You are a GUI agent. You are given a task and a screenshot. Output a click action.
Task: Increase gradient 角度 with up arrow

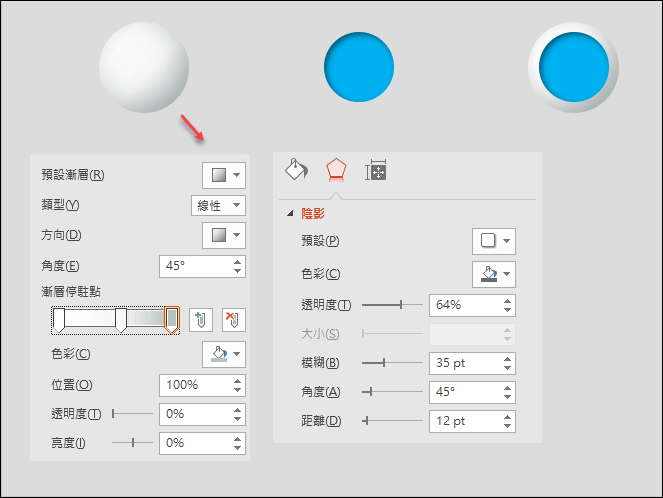[238, 262]
